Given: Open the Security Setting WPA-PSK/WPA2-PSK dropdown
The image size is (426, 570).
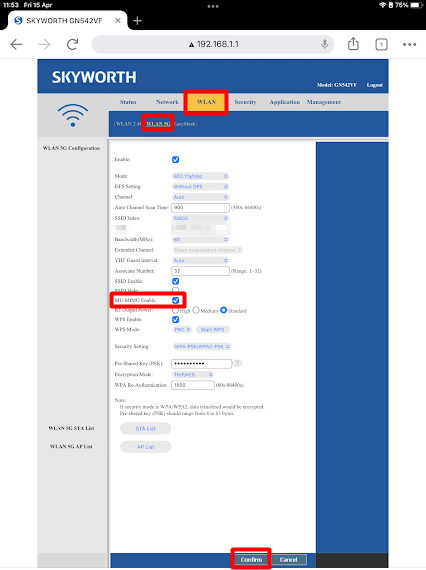Looking at the screenshot, I should point(202,346).
